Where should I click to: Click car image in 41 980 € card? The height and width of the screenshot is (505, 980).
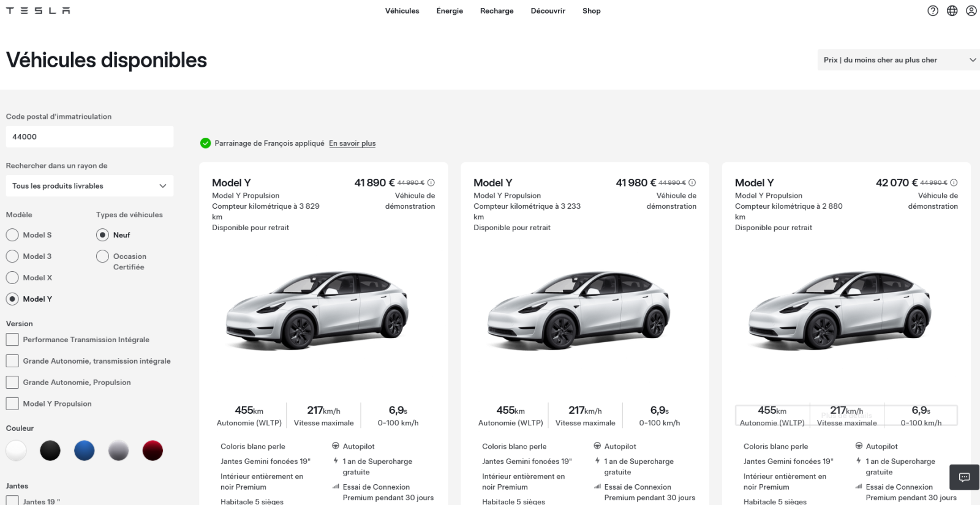point(579,310)
